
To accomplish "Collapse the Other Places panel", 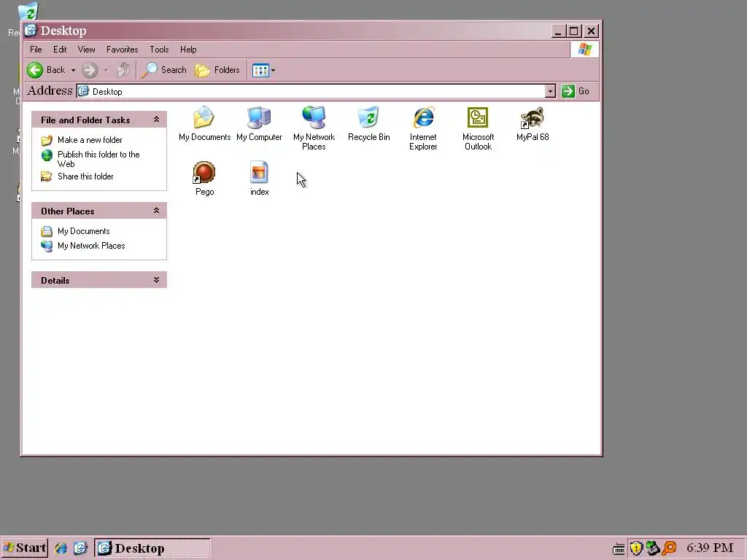I will click(156, 211).
